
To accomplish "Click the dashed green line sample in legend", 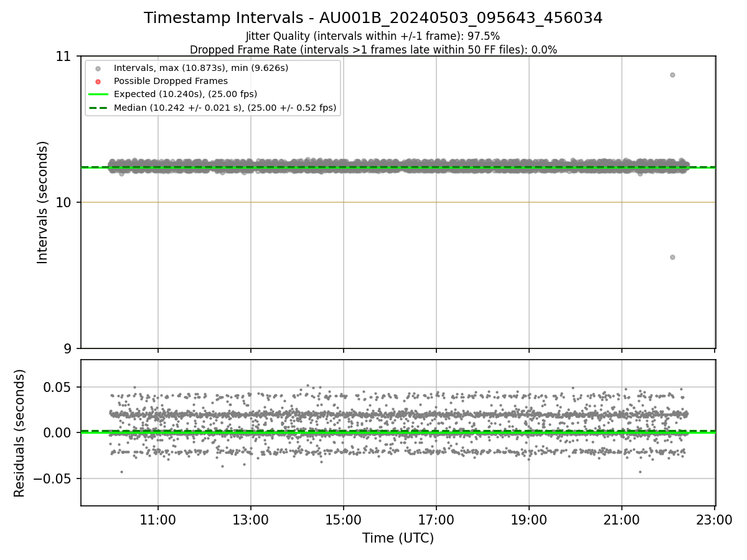I will 98,108.
